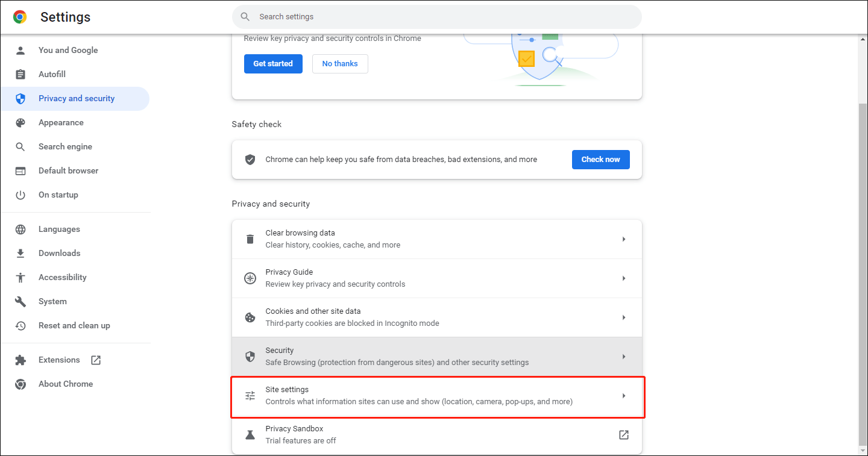Open Default browser settings
This screenshot has height=456, width=868.
tap(75, 170)
